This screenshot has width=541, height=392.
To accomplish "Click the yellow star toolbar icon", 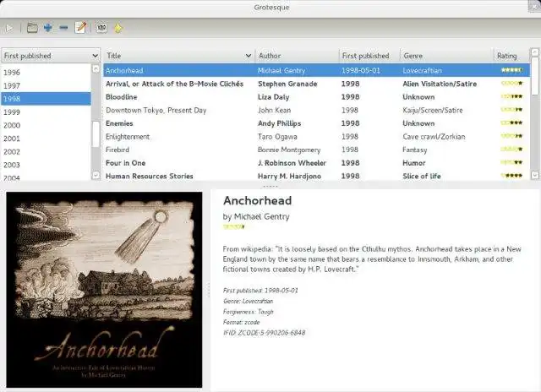I will (118, 28).
